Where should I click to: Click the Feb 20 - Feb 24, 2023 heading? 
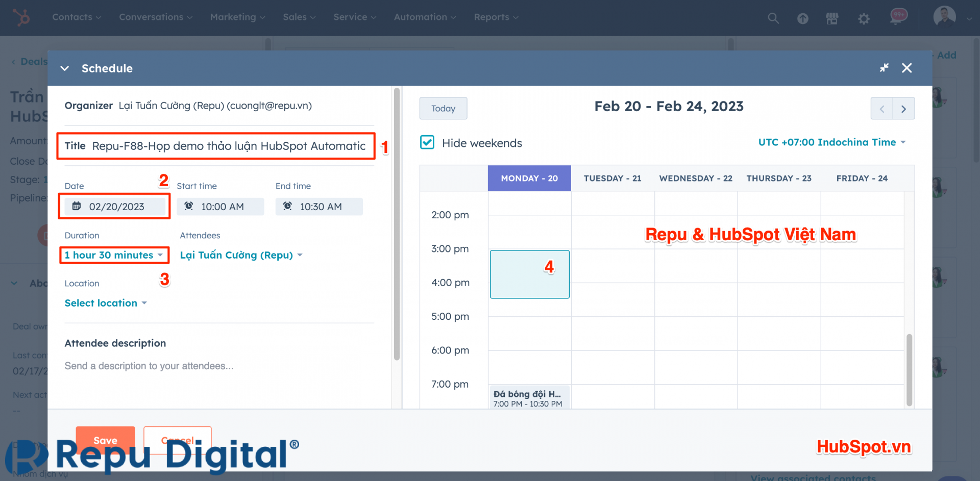669,107
